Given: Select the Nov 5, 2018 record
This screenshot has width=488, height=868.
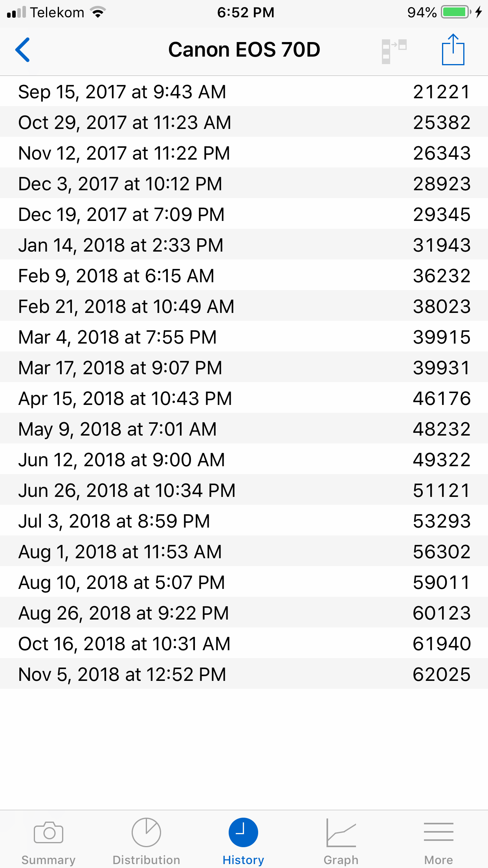Looking at the screenshot, I should [244, 674].
